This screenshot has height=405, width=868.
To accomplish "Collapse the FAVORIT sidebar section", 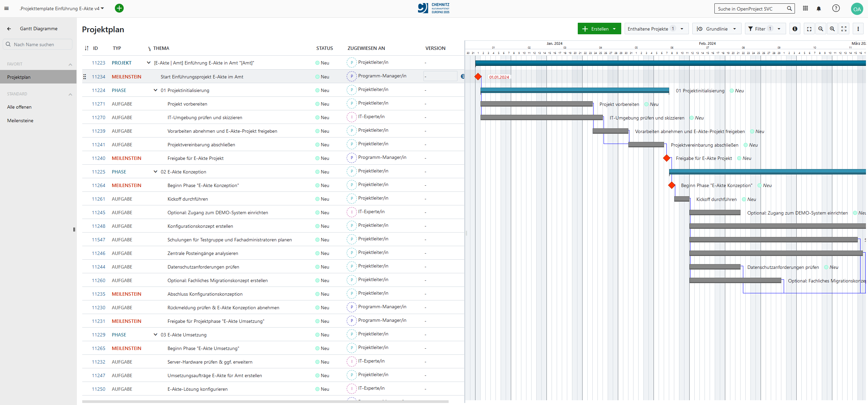I will 70,64.
